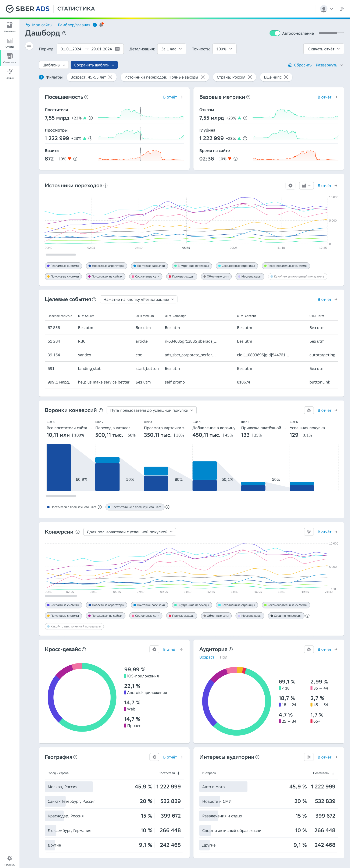The width and height of the screenshot is (350, 868).
Task: Open the Детализация За 1 час dropdown
Action: click(x=171, y=49)
